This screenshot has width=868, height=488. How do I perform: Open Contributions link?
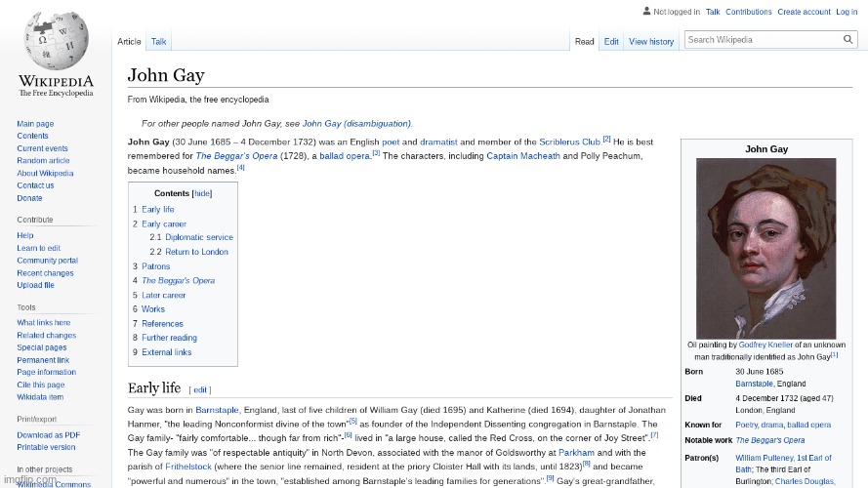(x=749, y=12)
